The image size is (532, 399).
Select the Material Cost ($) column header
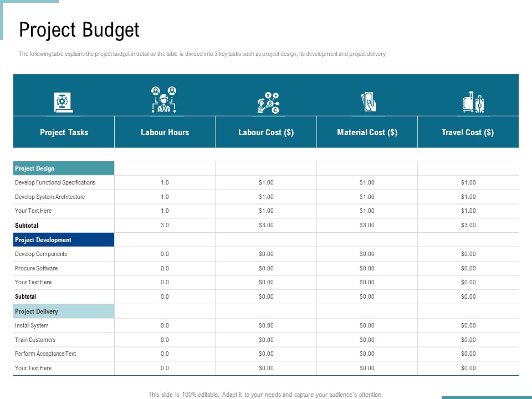[367, 132]
